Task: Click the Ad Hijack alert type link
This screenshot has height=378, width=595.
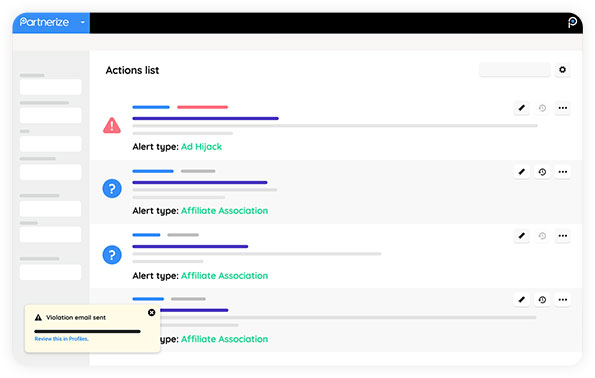Action: tap(201, 146)
